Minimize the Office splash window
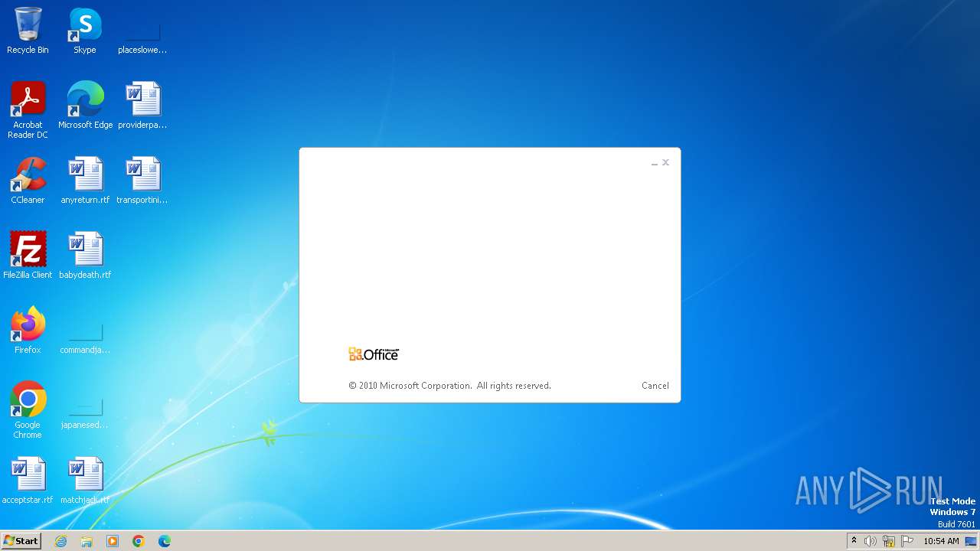This screenshot has height=551, width=980. point(655,163)
